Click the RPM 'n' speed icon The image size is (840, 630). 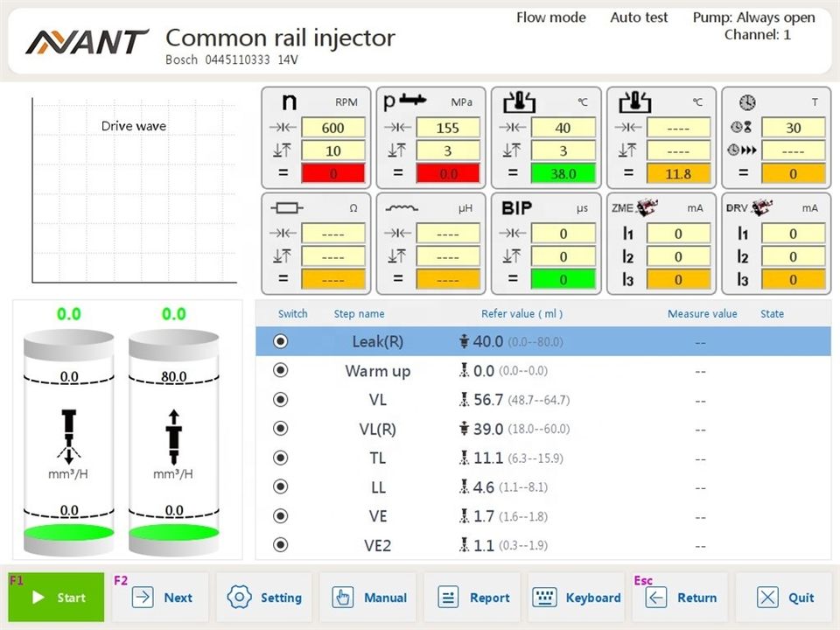pyautogui.click(x=289, y=101)
